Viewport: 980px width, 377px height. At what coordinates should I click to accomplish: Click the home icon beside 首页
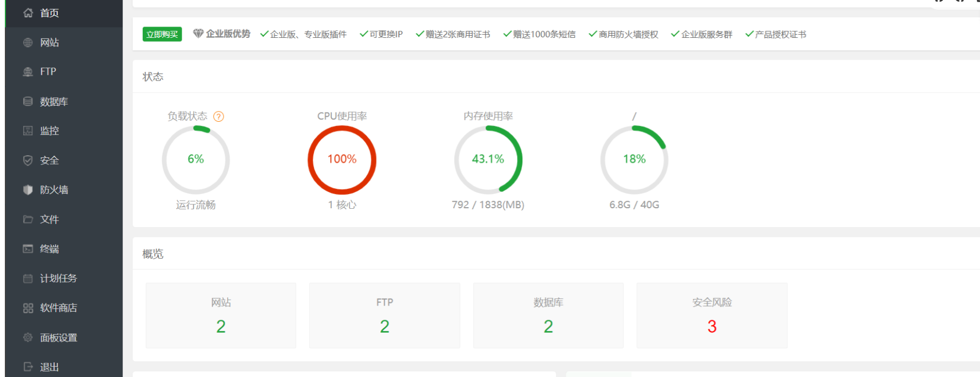coord(28,12)
